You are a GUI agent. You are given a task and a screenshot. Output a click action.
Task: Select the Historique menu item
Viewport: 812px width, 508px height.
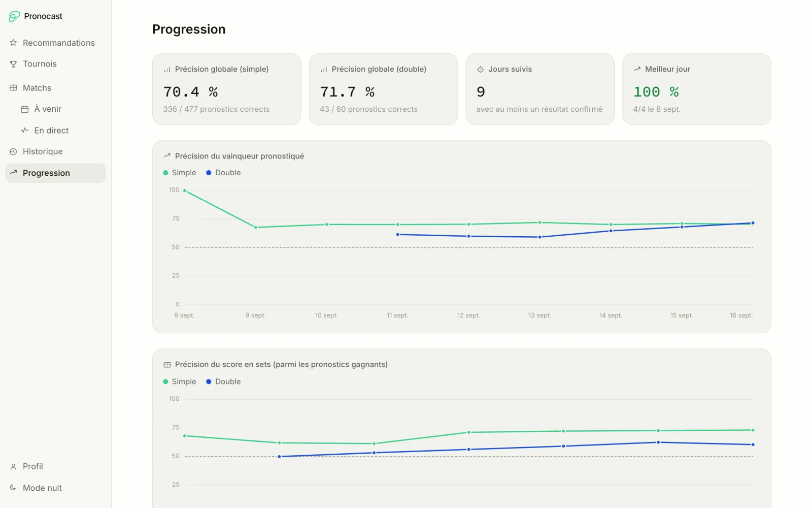[x=55, y=152]
